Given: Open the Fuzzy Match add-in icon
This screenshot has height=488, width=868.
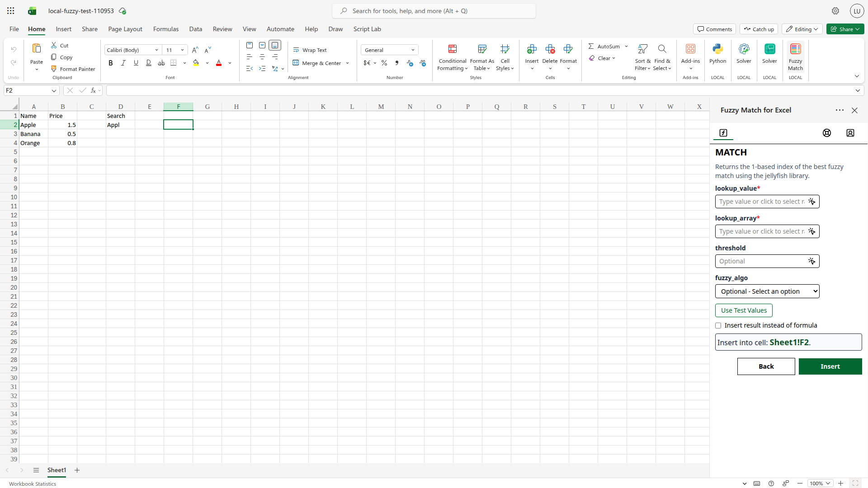Looking at the screenshot, I should click(x=795, y=56).
